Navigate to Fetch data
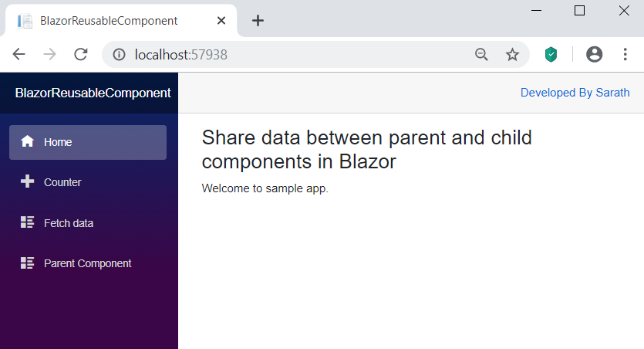This screenshot has width=644, height=349. pos(69,223)
